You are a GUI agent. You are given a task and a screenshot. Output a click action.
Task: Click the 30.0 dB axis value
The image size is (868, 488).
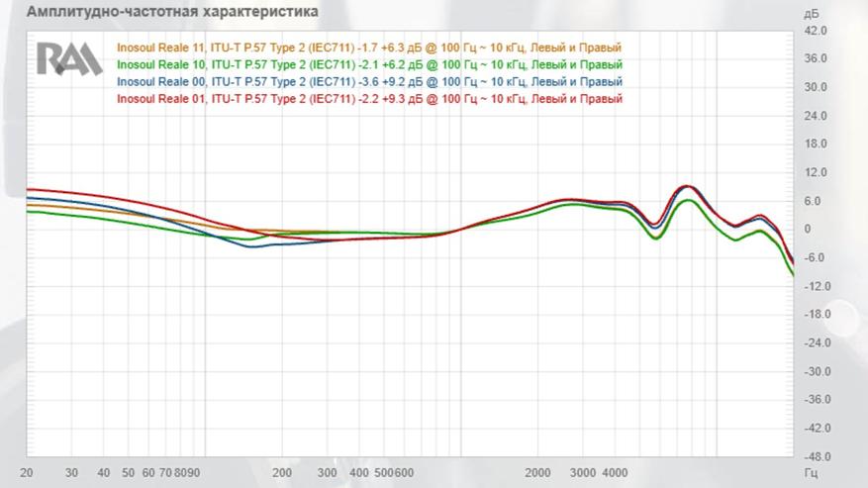click(x=816, y=87)
